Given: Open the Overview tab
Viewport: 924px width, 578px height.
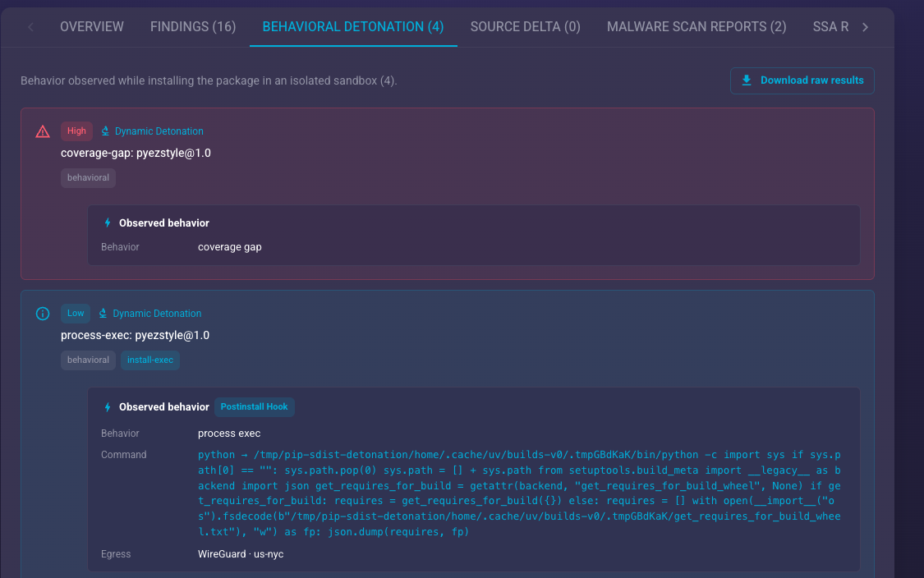Looking at the screenshot, I should [x=92, y=26].
